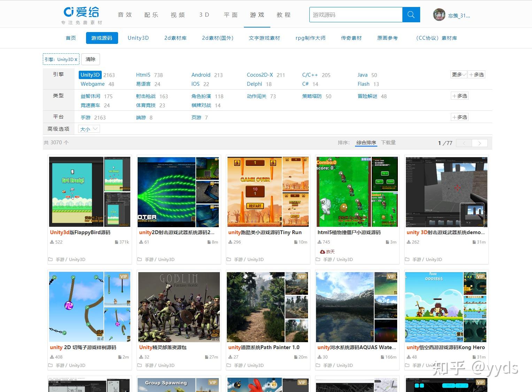Click the user avatar picture

coord(439,15)
